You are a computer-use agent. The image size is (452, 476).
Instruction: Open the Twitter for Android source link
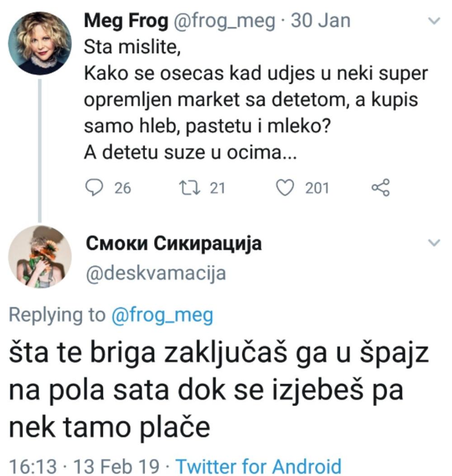click(x=258, y=465)
